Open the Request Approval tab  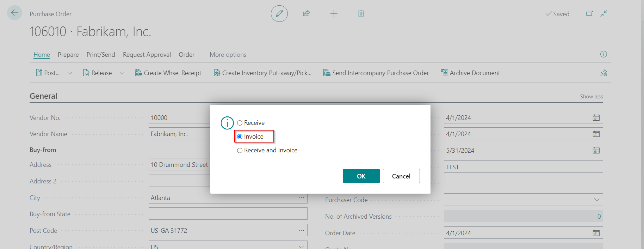147,55
